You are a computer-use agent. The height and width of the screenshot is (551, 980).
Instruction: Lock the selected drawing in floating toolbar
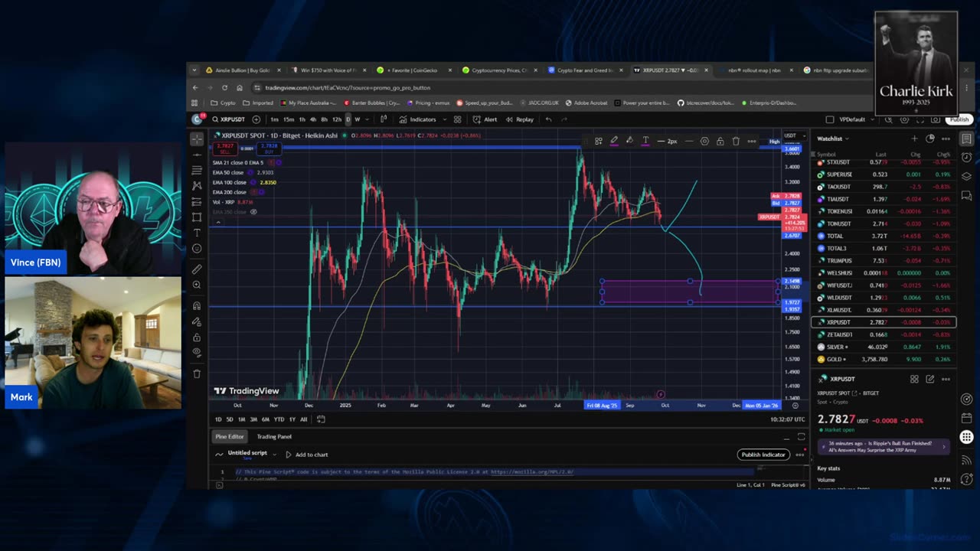click(720, 141)
